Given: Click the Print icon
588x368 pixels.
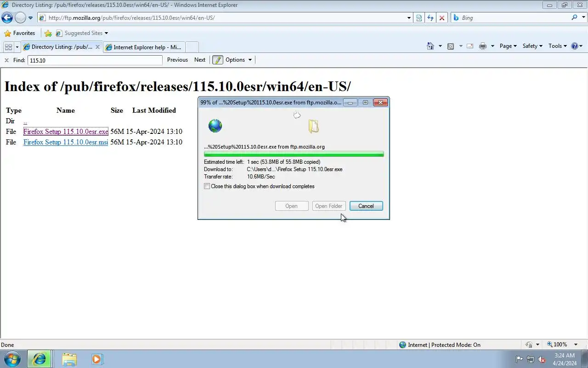Looking at the screenshot, I should 483,46.
